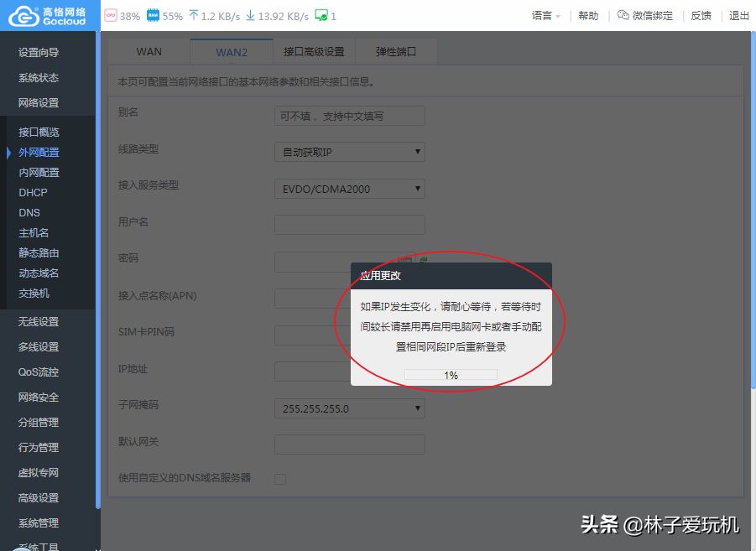This screenshot has width=756, height=551.
Task: Open the 线路类型 dropdown
Action: coord(349,152)
